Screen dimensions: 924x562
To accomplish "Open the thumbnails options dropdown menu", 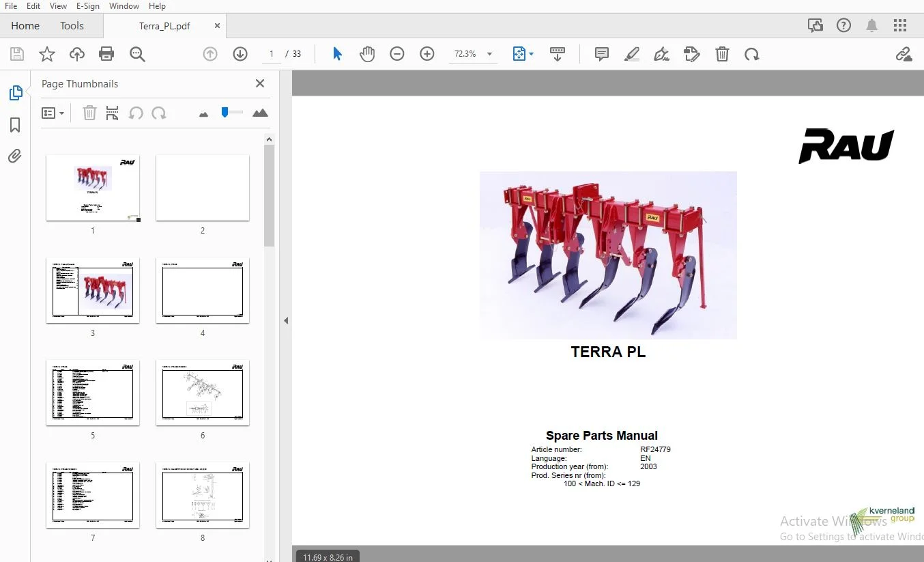I will point(53,113).
